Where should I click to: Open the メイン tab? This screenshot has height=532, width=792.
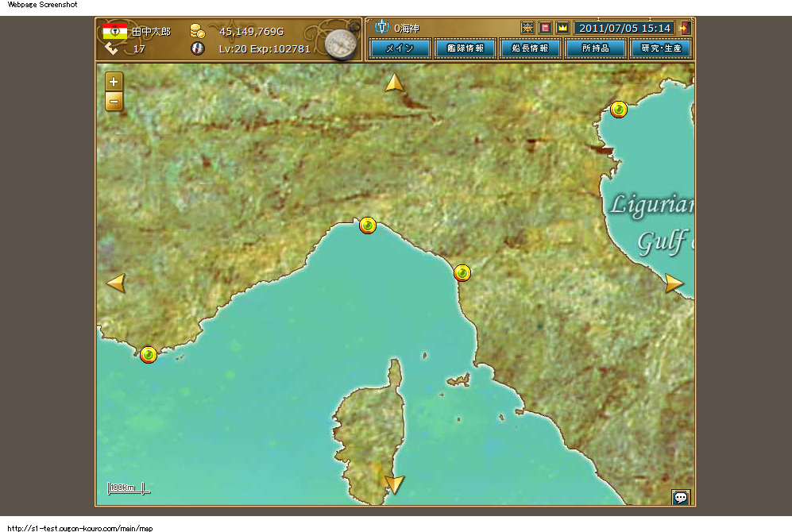coord(400,48)
